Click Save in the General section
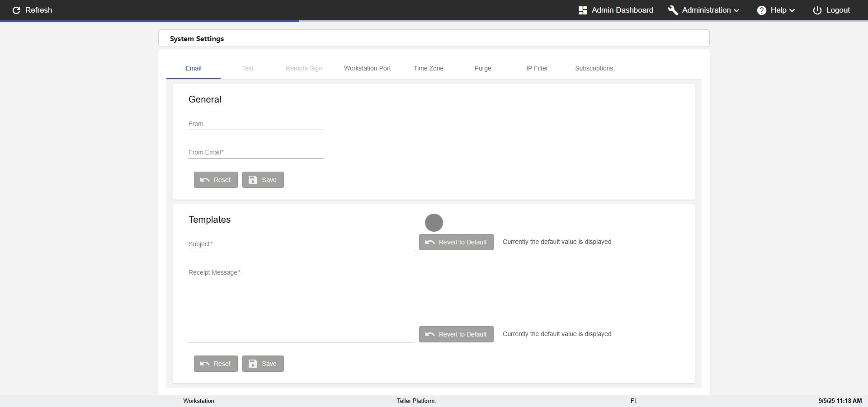 263,180
